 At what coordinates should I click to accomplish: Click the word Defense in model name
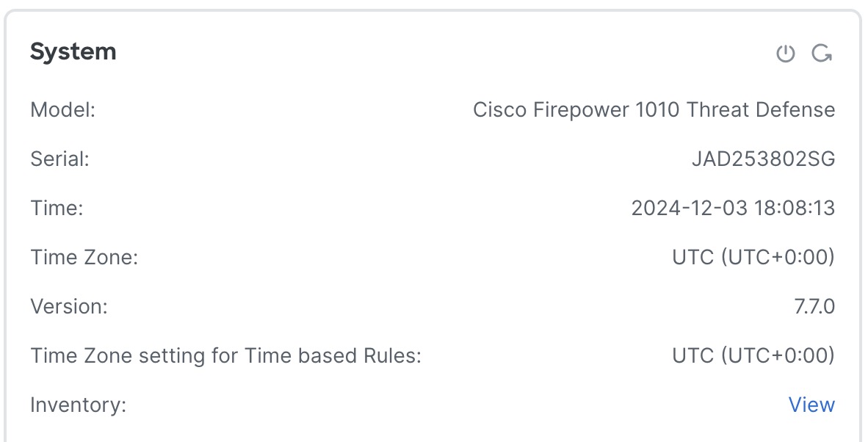coord(799,110)
